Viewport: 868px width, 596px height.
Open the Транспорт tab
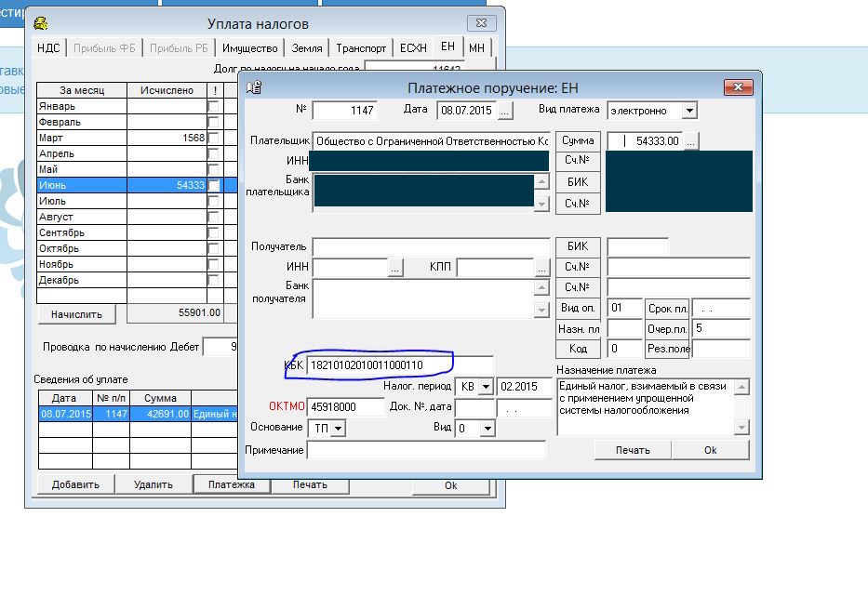tap(361, 48)
